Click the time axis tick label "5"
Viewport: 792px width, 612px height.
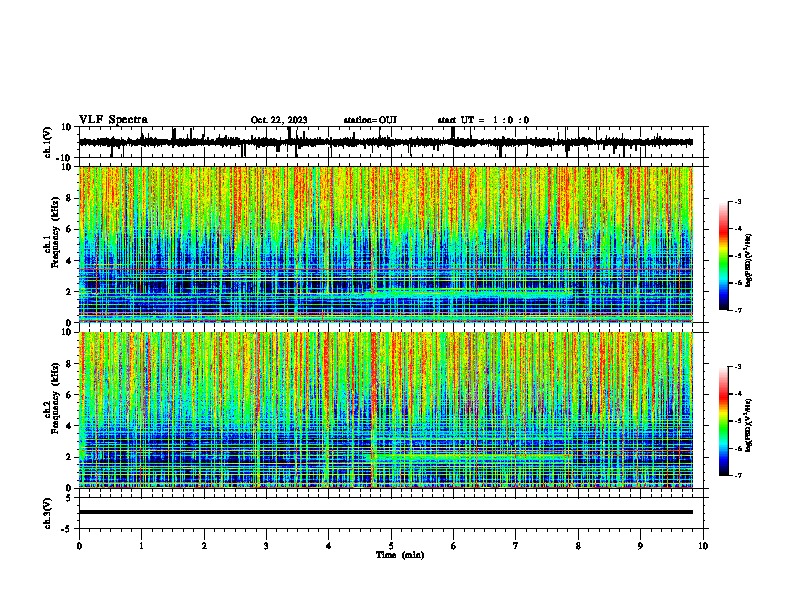391,546
